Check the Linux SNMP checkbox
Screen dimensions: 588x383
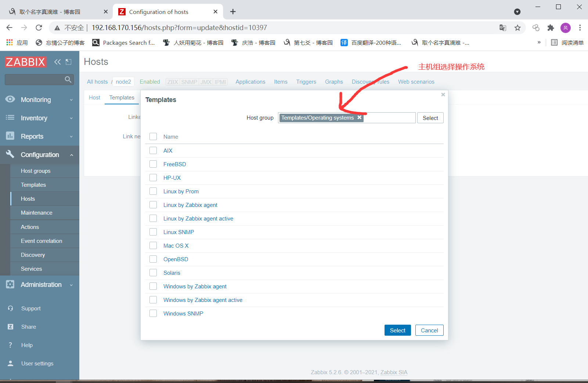point(153,232)
